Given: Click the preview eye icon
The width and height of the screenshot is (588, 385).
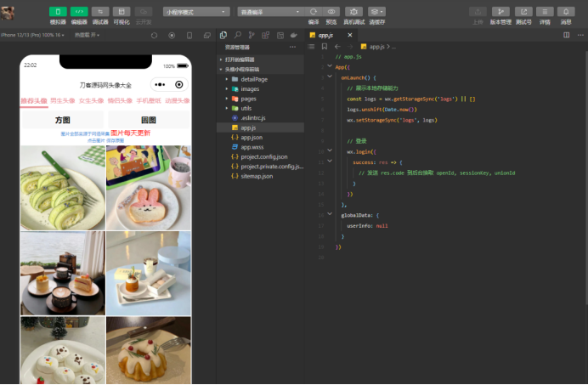Looking at the screenshot, I should [331, 12].
